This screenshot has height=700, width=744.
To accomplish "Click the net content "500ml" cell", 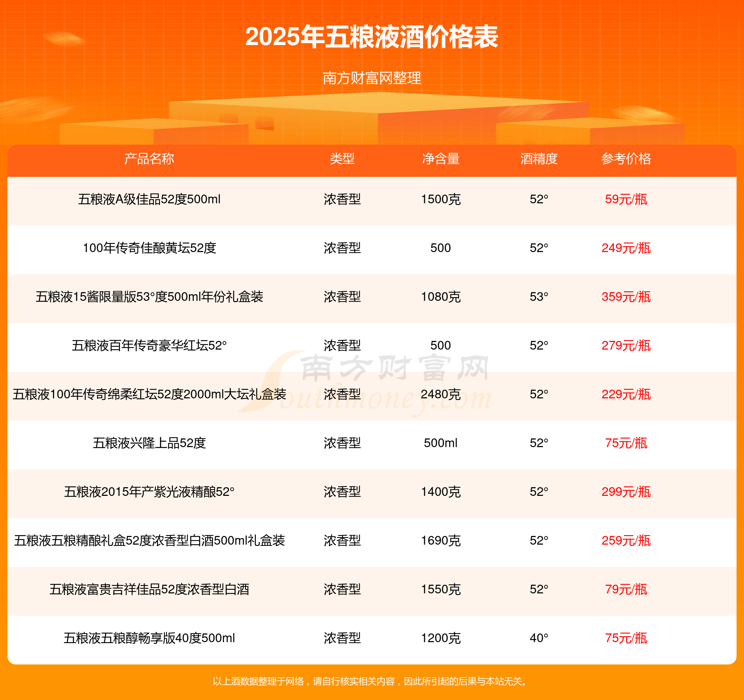I will point(441,443).
